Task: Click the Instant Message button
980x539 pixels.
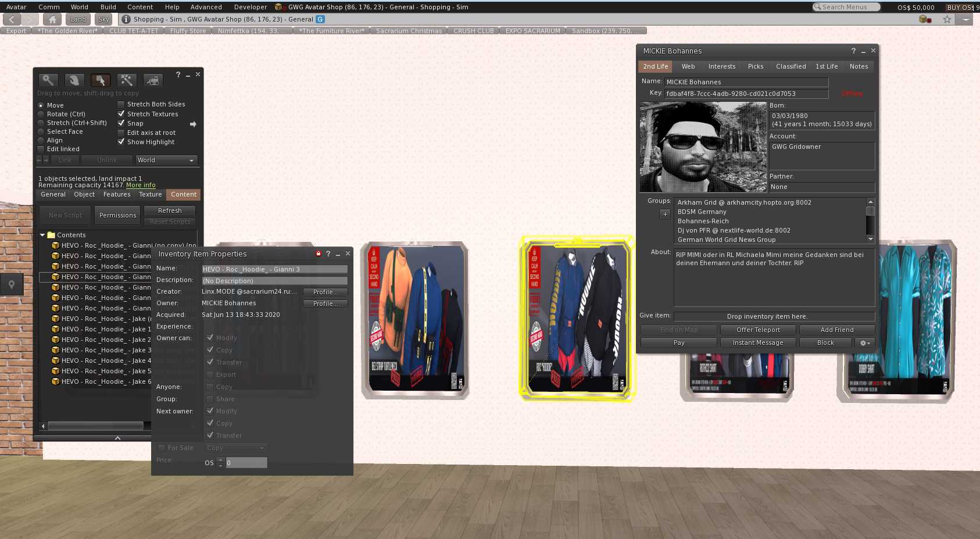Action: 758,343
